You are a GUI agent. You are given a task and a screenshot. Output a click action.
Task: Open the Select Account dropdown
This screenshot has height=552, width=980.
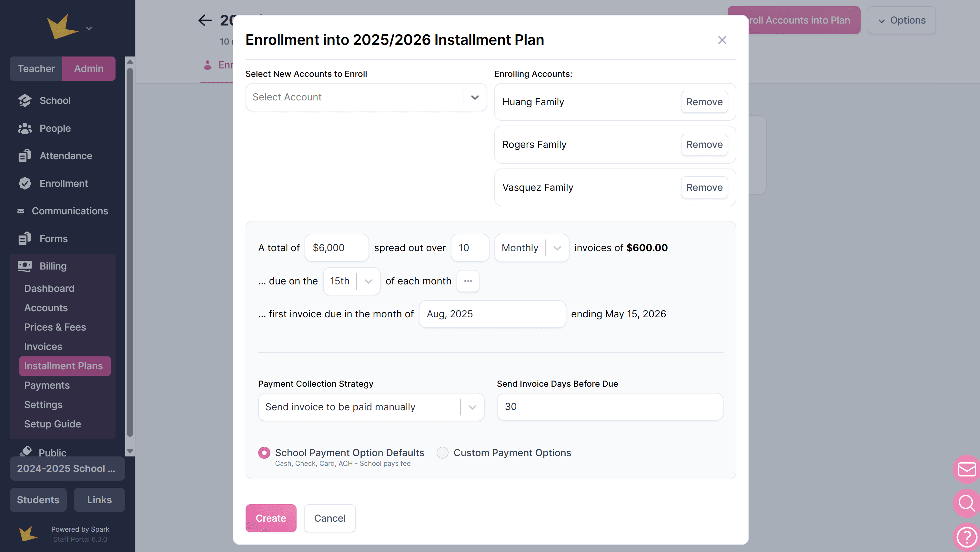(x=366, y=97)
